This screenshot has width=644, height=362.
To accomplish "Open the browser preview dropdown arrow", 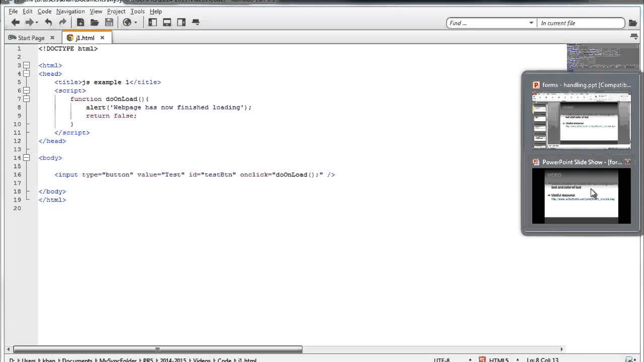I will coord(135,23).
